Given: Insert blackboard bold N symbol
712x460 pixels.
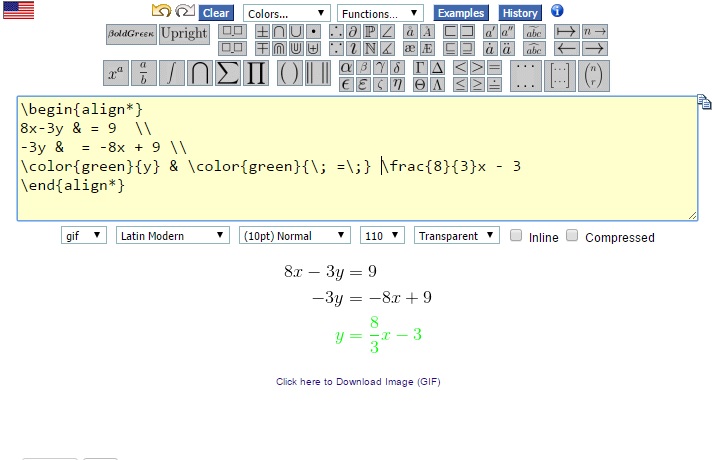Looking at the screenshot, I should click(370, 48).
